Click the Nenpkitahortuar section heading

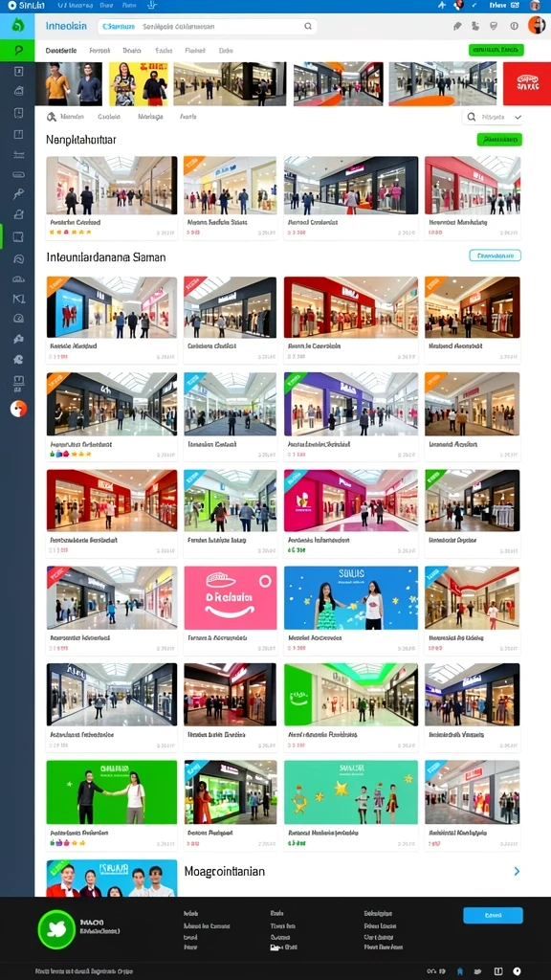[80, 140]
